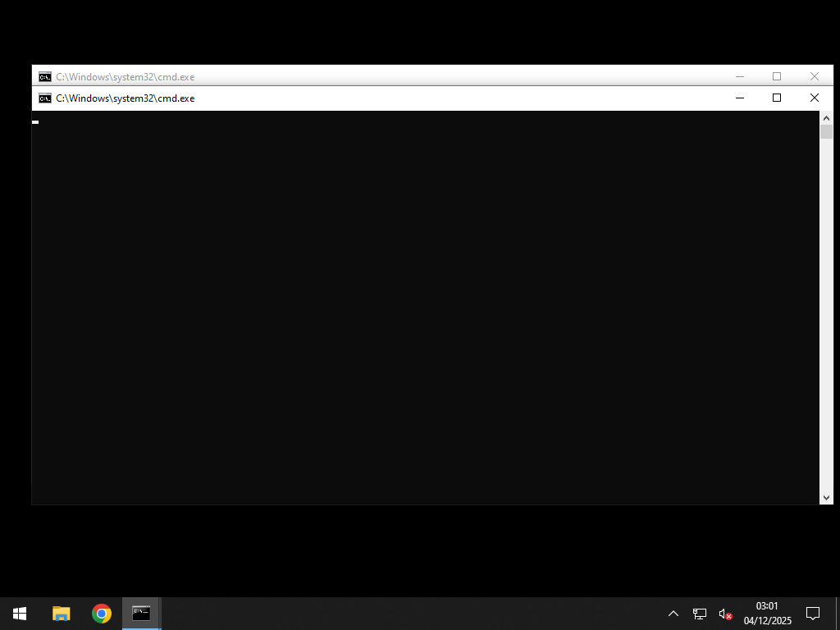Image resolution: width=840 pixels, height=630 pixels.
Task: Select the Command Prompt taskbar icon
Action: point(140,613)
